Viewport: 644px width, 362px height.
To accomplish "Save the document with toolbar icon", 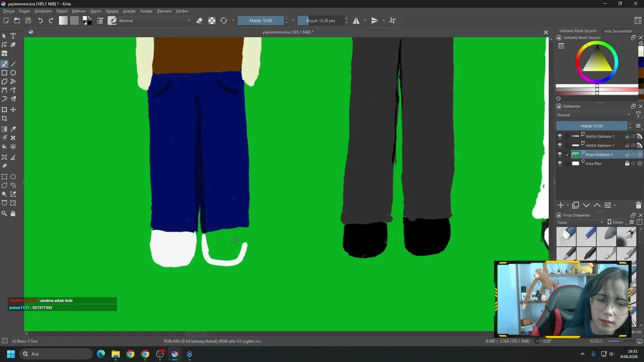I will [28, 21].
